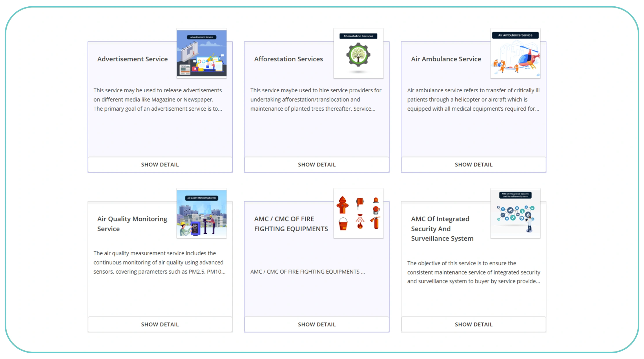Show detail for Air Quality Monitoring Service
644x359 pixels.
[x=160, y=324]
